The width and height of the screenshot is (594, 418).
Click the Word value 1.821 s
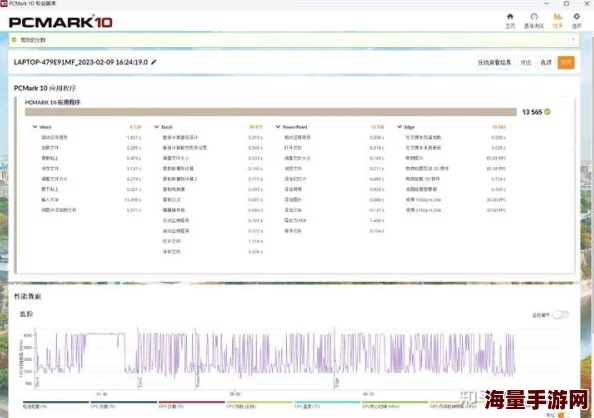[x=134, y=138]
